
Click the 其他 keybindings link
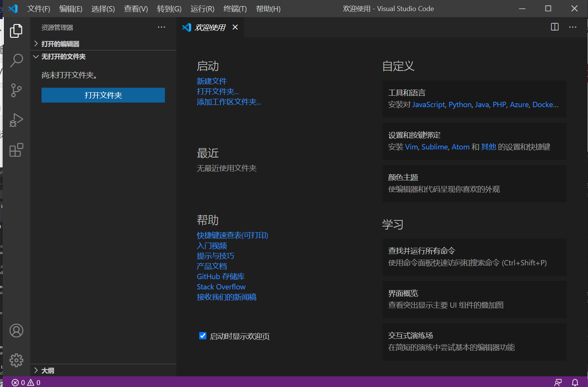pos(489,147)
